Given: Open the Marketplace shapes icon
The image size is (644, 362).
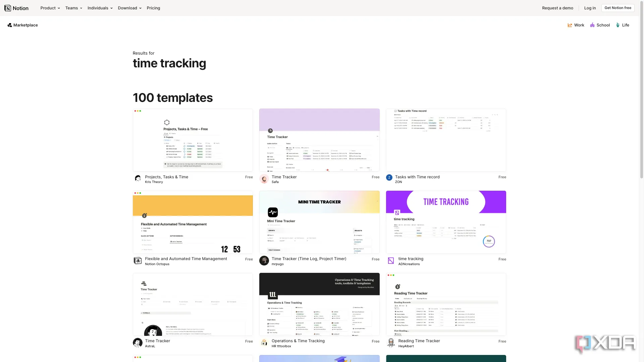Looking at the screenshot, I should pyautogui.click(x=10, y=25).
